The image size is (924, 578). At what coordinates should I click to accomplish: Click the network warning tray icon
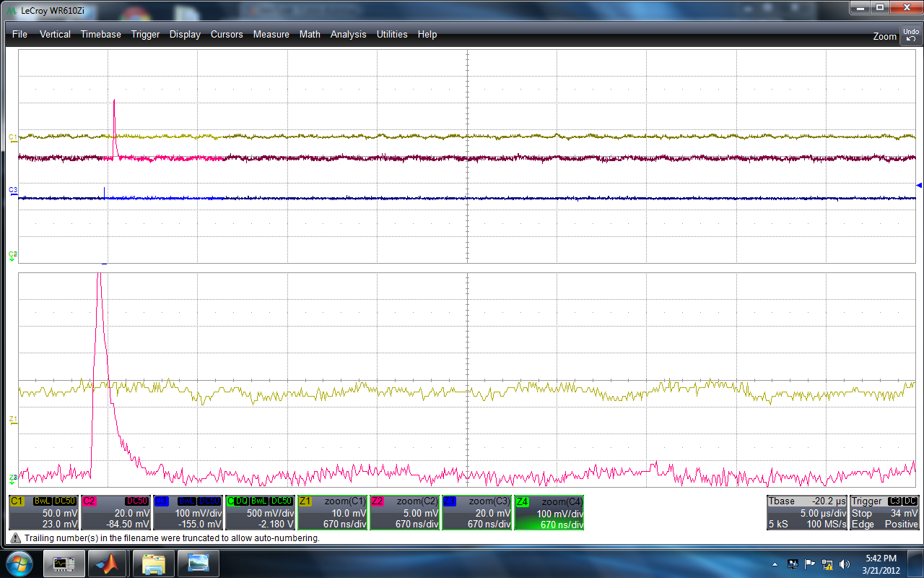(827, 564)
